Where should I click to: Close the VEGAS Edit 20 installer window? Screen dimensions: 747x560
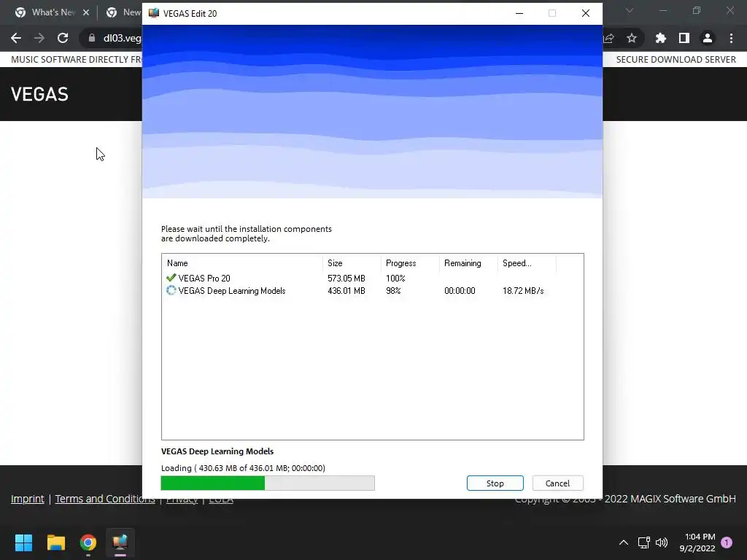click(x=586, y=13)
